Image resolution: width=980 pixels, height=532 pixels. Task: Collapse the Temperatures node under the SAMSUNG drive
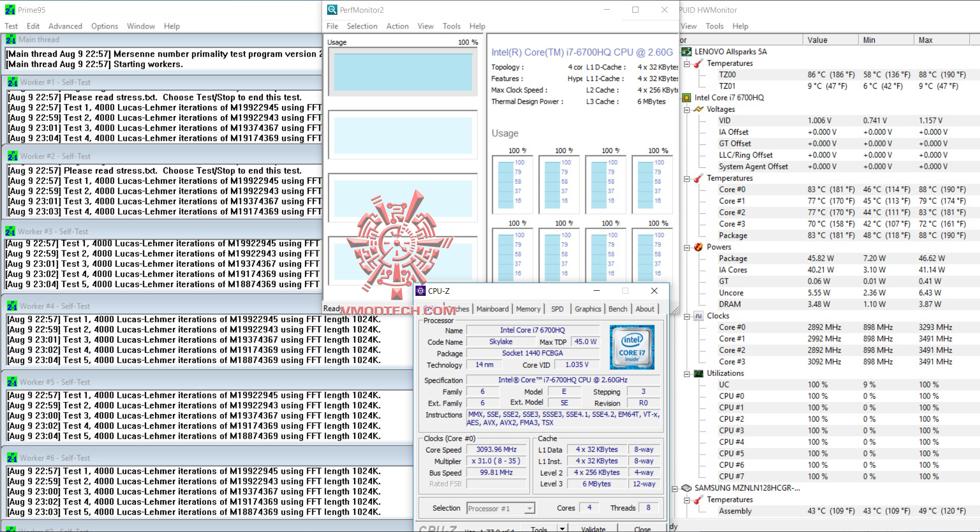(687, 500)
